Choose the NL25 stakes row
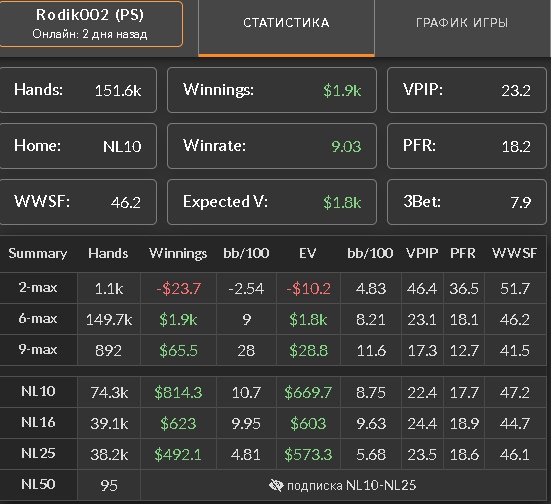 click(x=273, y=454)
